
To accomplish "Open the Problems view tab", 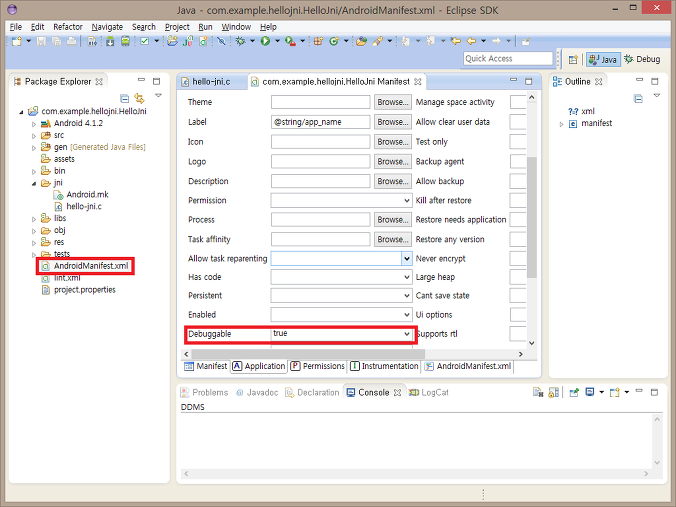I will tap(204, 392).
